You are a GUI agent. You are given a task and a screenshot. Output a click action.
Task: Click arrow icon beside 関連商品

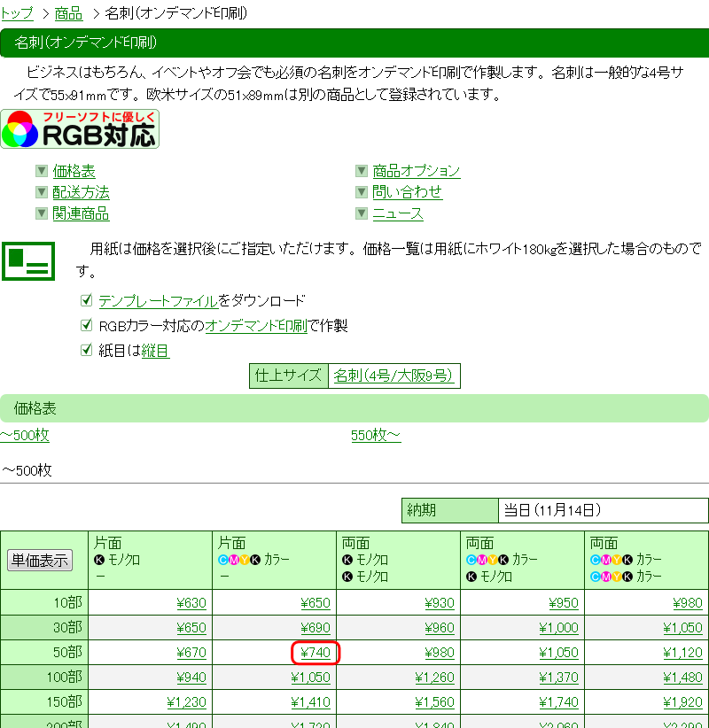(41, 213)
